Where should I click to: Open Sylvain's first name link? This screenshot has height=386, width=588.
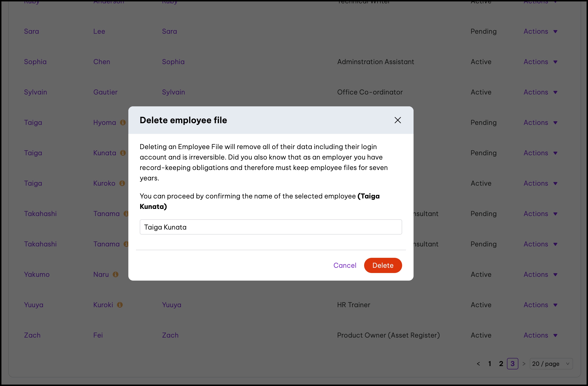35,92
